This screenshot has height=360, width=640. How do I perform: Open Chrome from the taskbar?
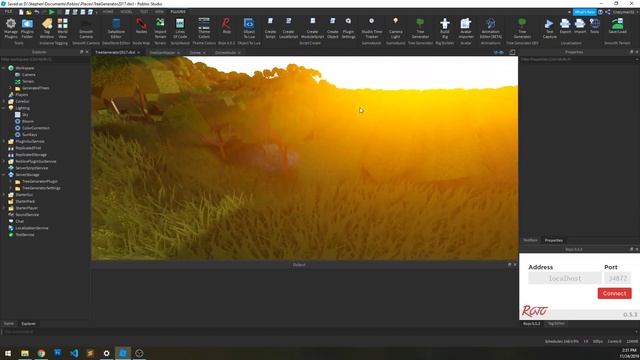tap(41, 353)
